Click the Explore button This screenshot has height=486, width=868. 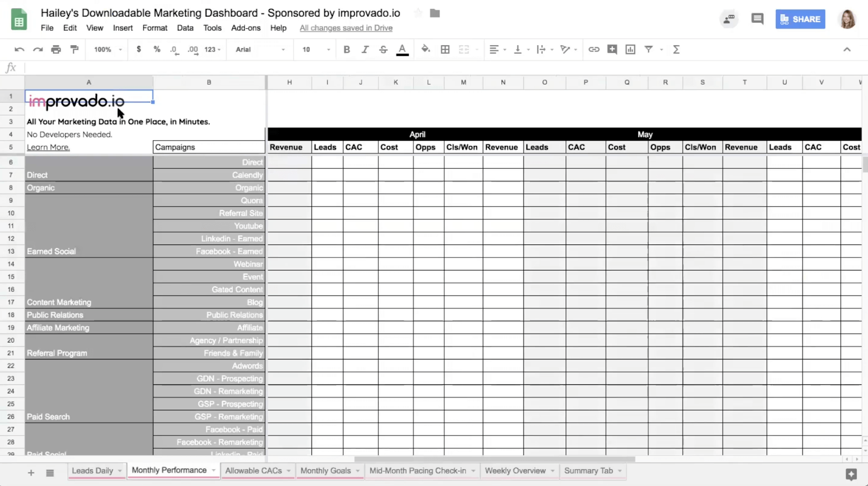tap(851, 474)
